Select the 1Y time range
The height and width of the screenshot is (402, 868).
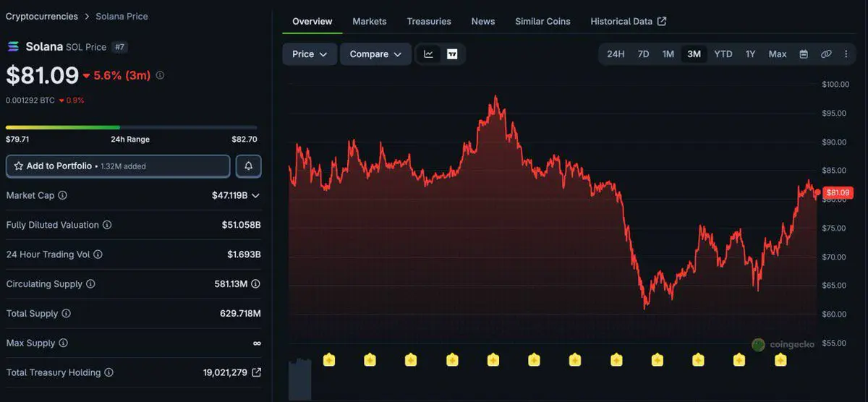[x=750, y=54]
